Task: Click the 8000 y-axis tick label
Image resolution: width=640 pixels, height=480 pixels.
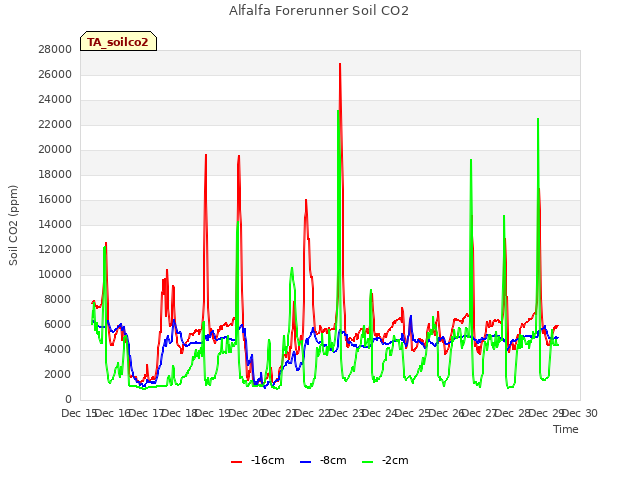Action: click(x=58, y=299)
